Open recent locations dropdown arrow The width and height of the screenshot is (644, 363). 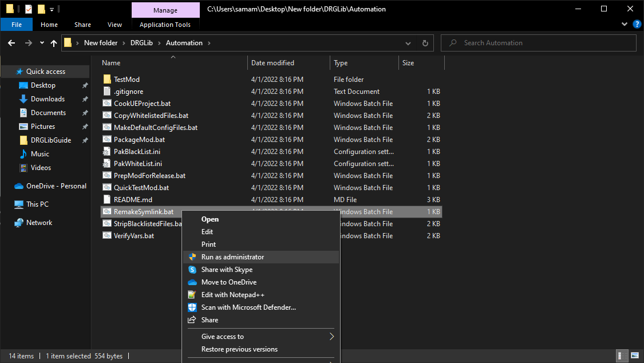(42, 43)
